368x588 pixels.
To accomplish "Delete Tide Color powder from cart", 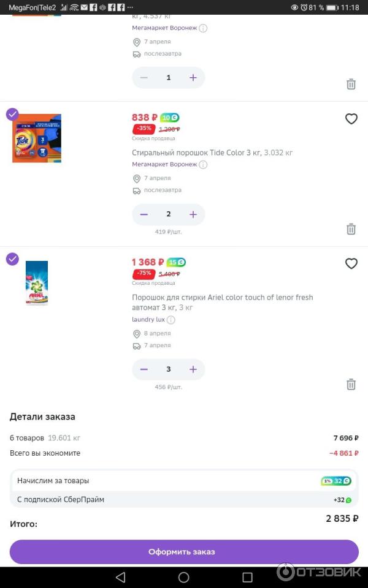I will [x=351, y=229].
